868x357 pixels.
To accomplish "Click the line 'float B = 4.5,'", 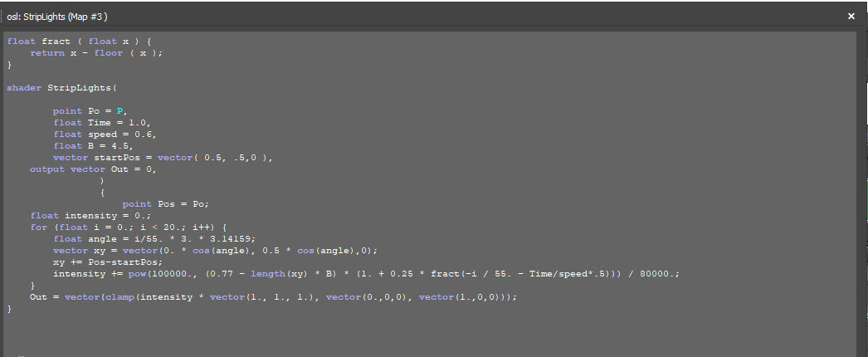I will tap(93, 146).
